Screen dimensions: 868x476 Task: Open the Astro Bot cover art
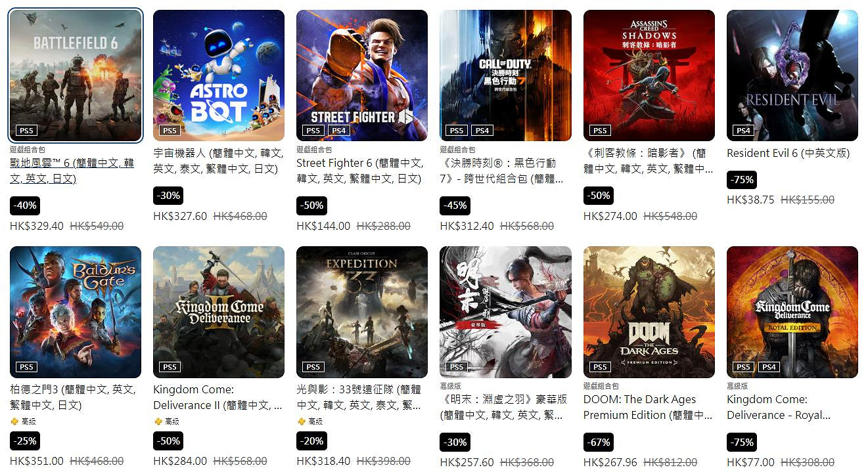tap(219, 76)
